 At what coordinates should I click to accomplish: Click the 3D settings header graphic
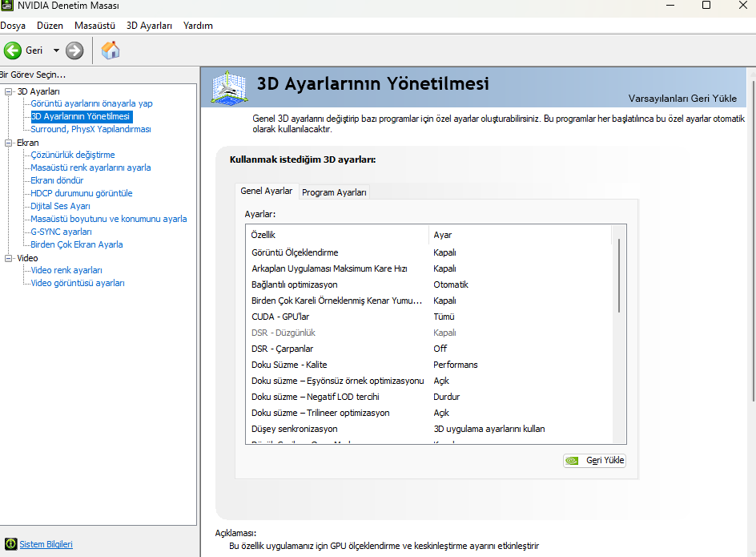pyautogui.click(x=230, y=87)
